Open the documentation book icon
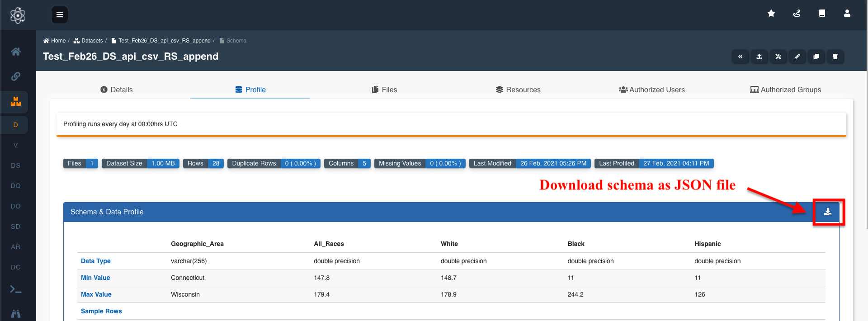The width and height of the screenshot is (868, 321). pos(821,14)
